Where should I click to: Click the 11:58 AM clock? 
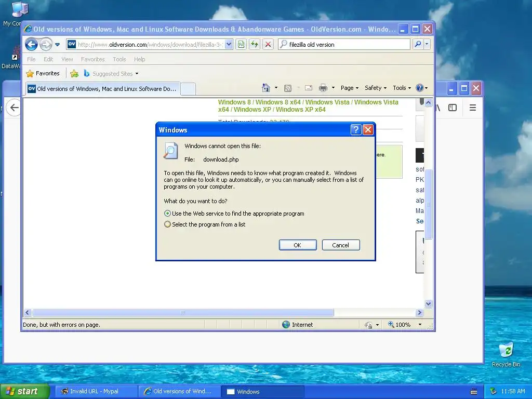(513, 391)
